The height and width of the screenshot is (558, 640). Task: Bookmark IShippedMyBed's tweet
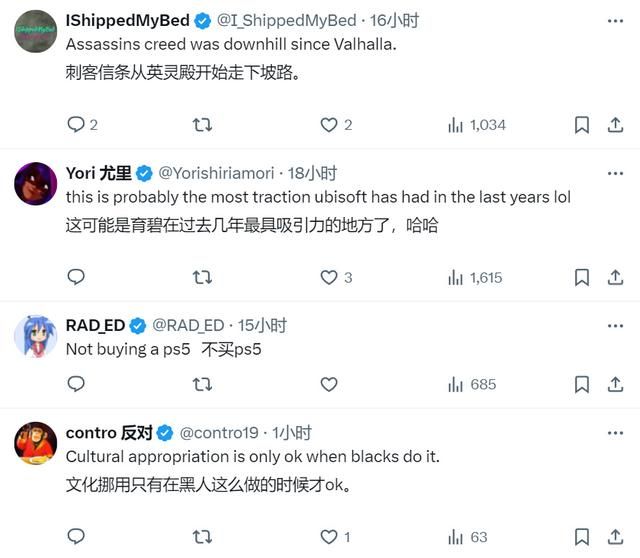click(x=582, y=125)
